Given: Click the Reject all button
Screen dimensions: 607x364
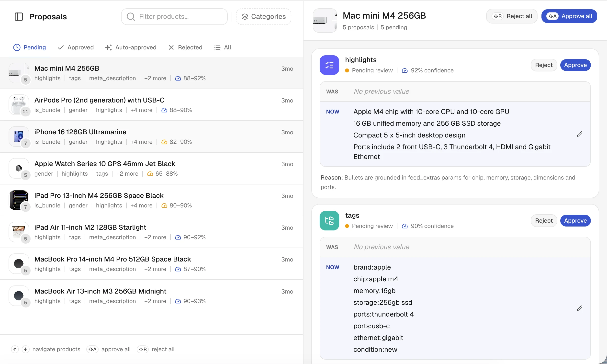Looking at the screenshot, I should coord(512,16).
